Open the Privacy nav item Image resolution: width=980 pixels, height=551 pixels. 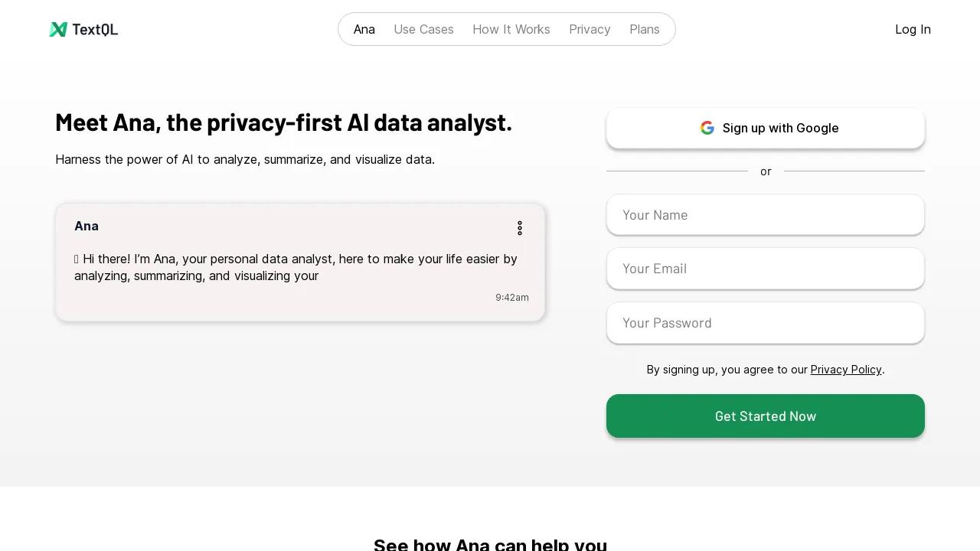590,29
